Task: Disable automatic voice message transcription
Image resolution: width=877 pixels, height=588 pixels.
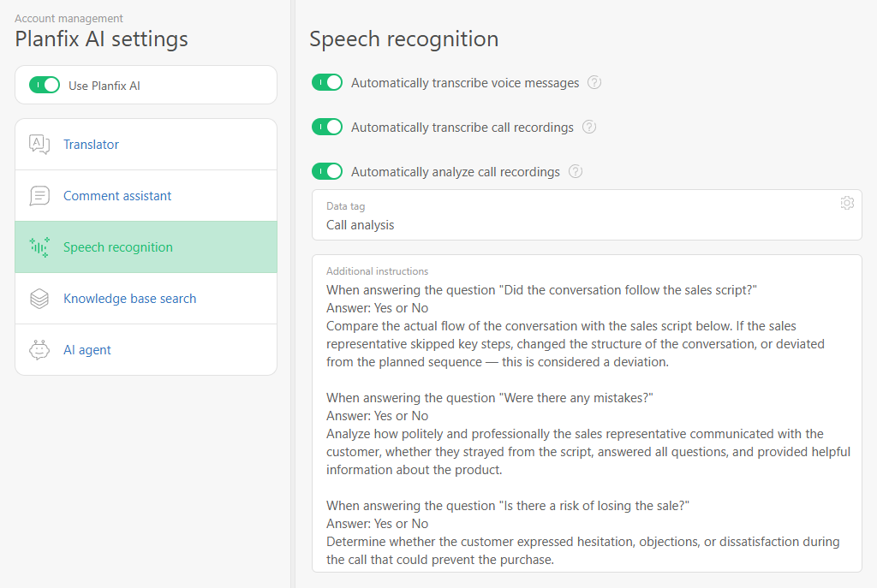Action: coord(327,82)
